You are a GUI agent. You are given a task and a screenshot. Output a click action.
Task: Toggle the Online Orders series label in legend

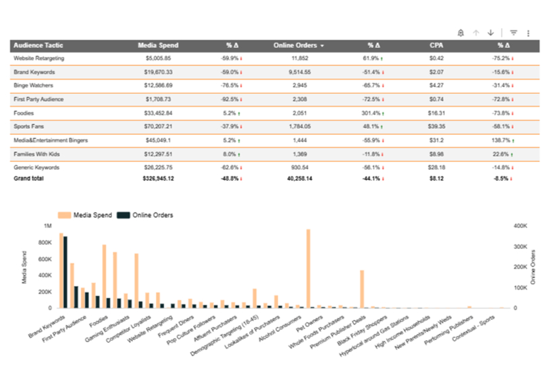coord(151,215)
